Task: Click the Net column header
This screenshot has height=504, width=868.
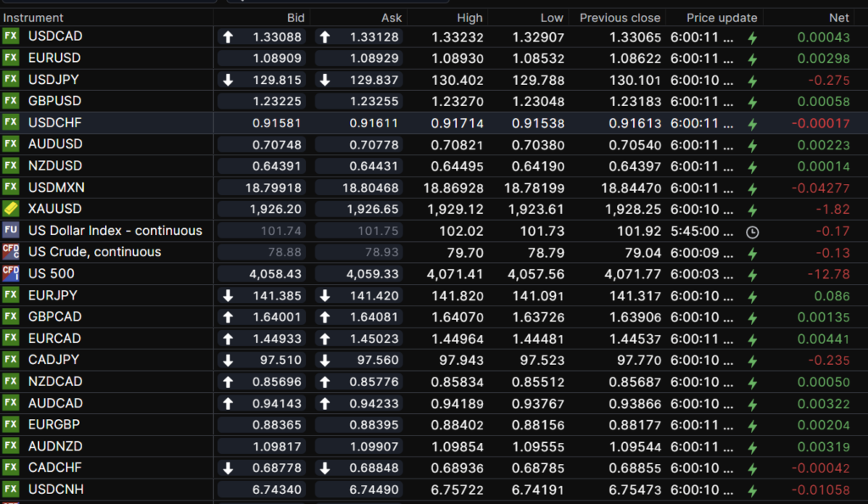Action: pos(838,18)
